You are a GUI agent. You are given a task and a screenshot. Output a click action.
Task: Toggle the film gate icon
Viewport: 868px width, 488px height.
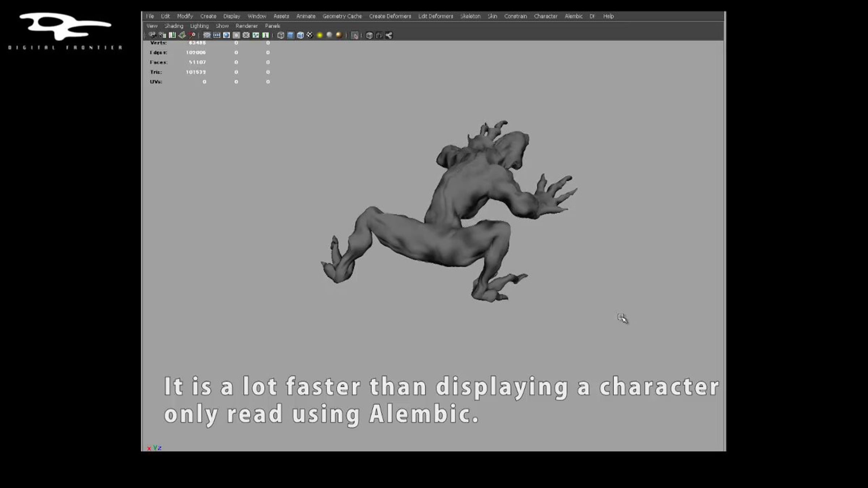(x=217, y=35)
